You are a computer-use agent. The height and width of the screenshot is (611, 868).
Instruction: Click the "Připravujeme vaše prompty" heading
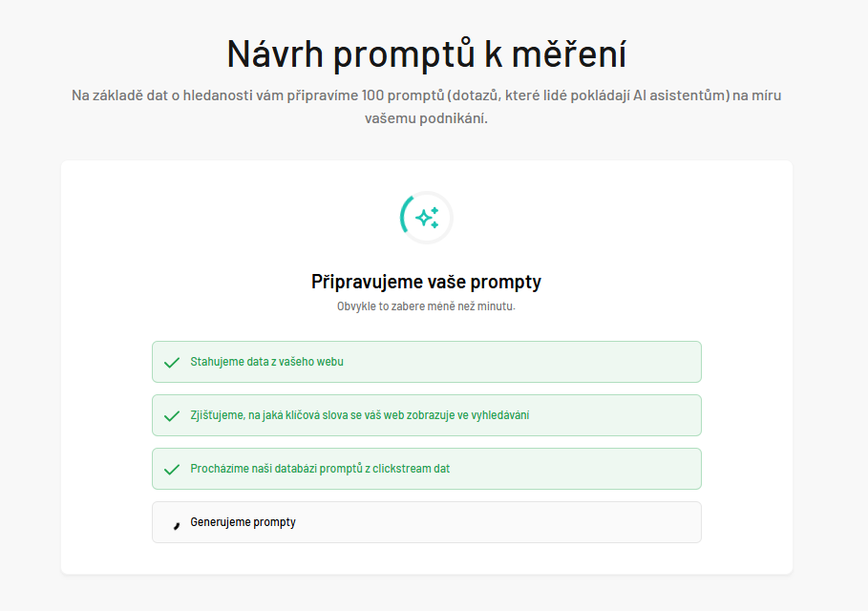click(x=426, y=282)
